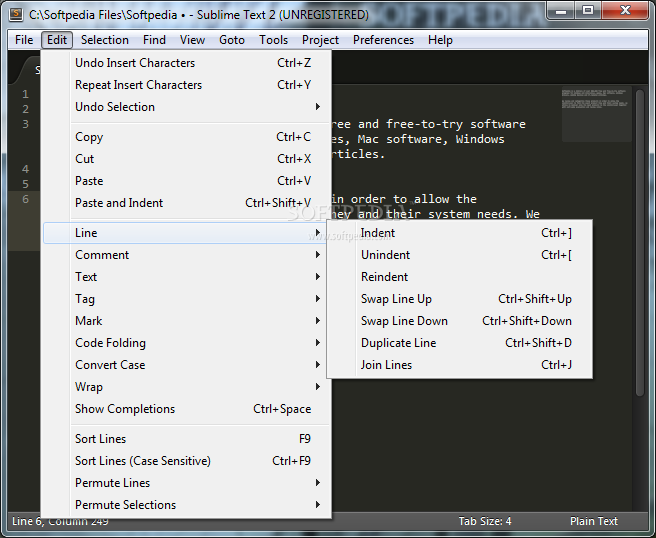Open the Help menu

[x=440, y=40]
